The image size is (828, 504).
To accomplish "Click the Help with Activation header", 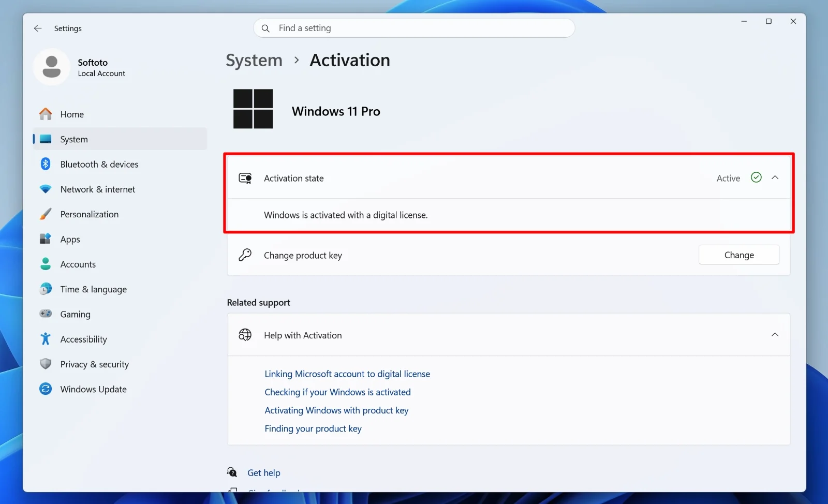I will tap(508, 335).
